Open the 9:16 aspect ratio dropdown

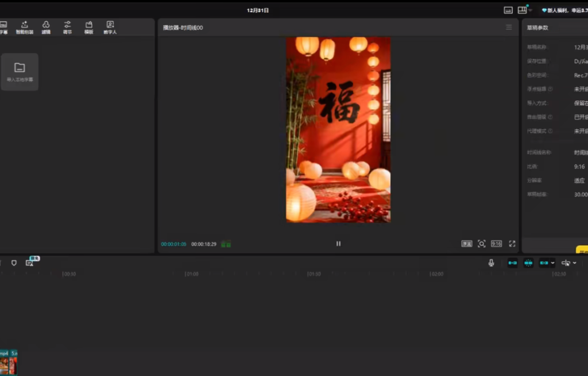496,243
